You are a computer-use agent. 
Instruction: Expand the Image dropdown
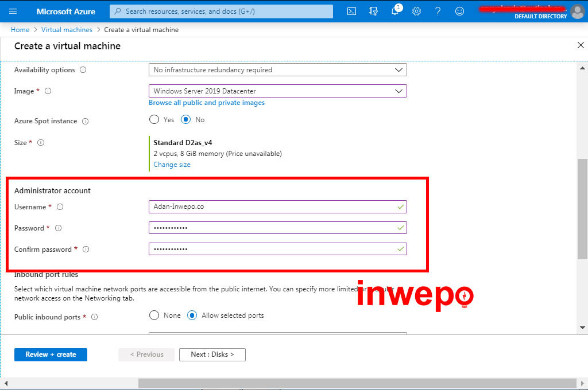[277, 91]
